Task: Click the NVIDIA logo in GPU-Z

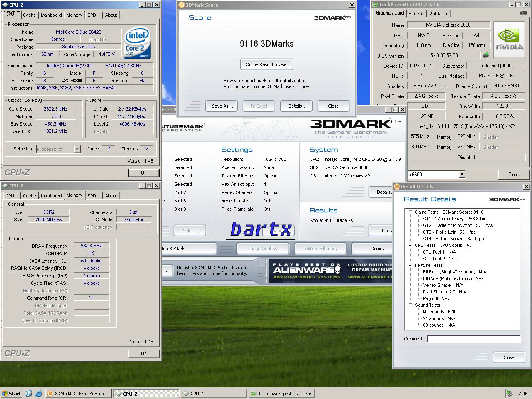Action: click(510, 40)
